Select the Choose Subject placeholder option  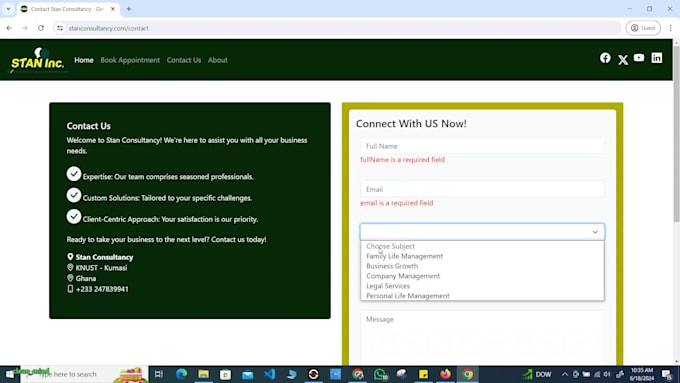[x=482, y=246]
